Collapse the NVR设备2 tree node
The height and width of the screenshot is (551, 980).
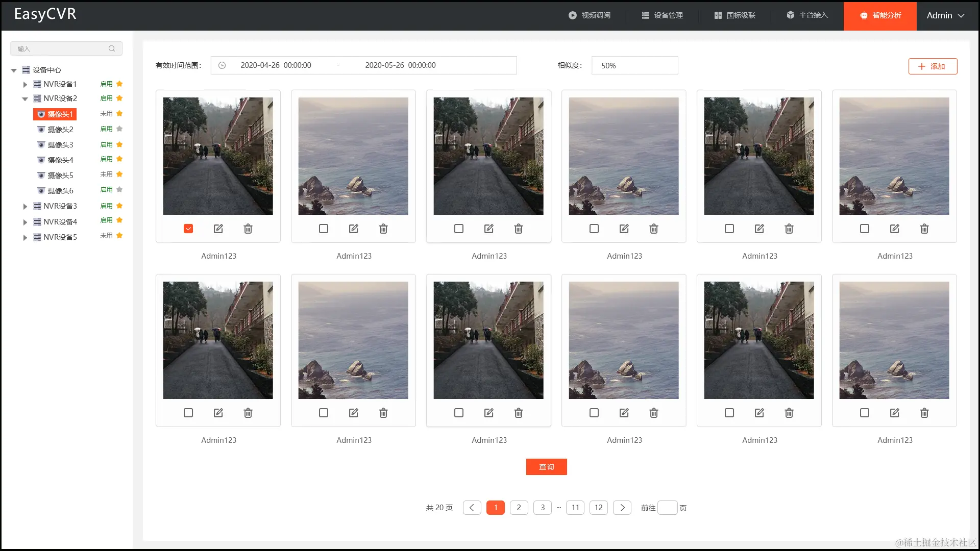pos(25,98)
